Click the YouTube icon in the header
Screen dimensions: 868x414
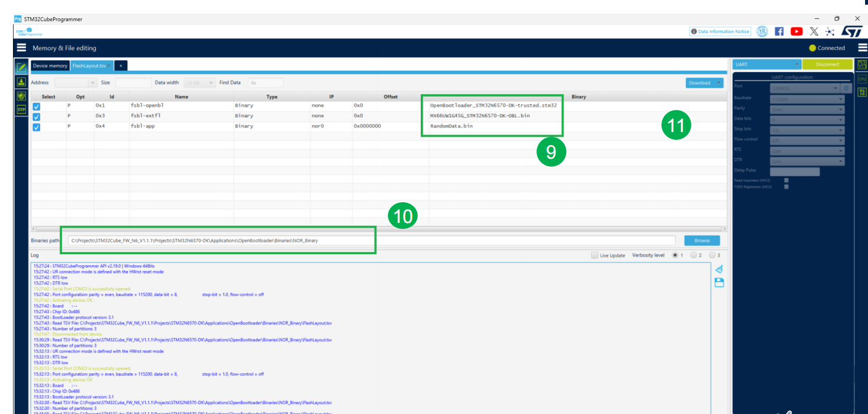[x=797, y=32]
